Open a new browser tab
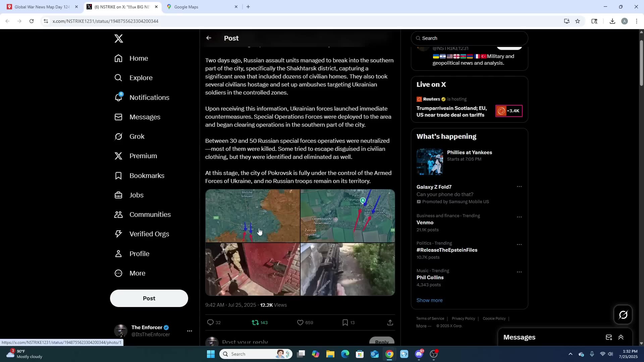This screenshot has height=362, width=644. click(248, 7)
